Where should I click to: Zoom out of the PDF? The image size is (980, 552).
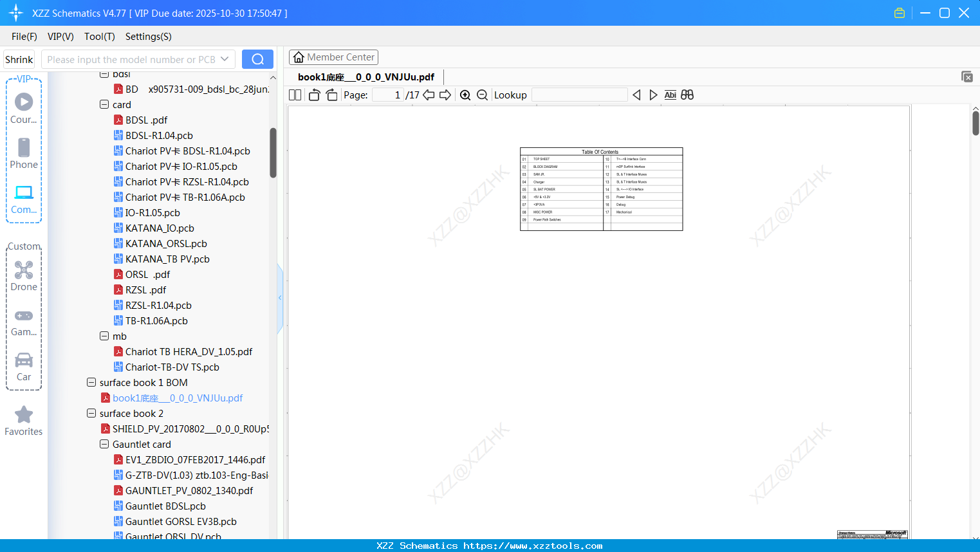tap(482, 95)
